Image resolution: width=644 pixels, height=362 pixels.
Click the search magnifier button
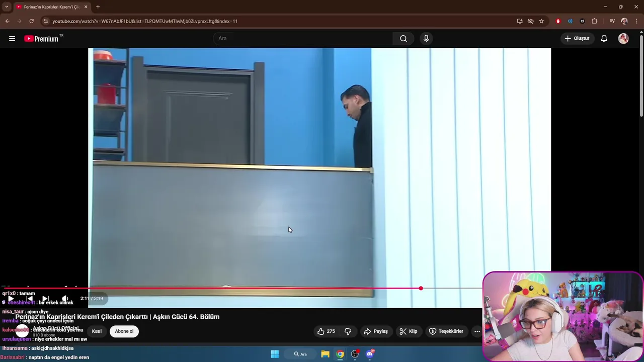(404, 38)
